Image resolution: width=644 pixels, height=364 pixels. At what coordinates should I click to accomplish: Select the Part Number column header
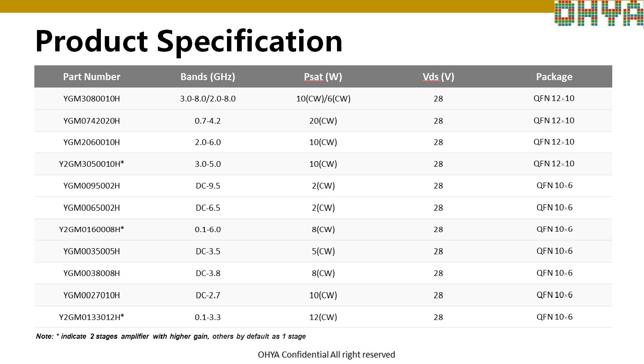pyautogui.click(x=92, y=77)
